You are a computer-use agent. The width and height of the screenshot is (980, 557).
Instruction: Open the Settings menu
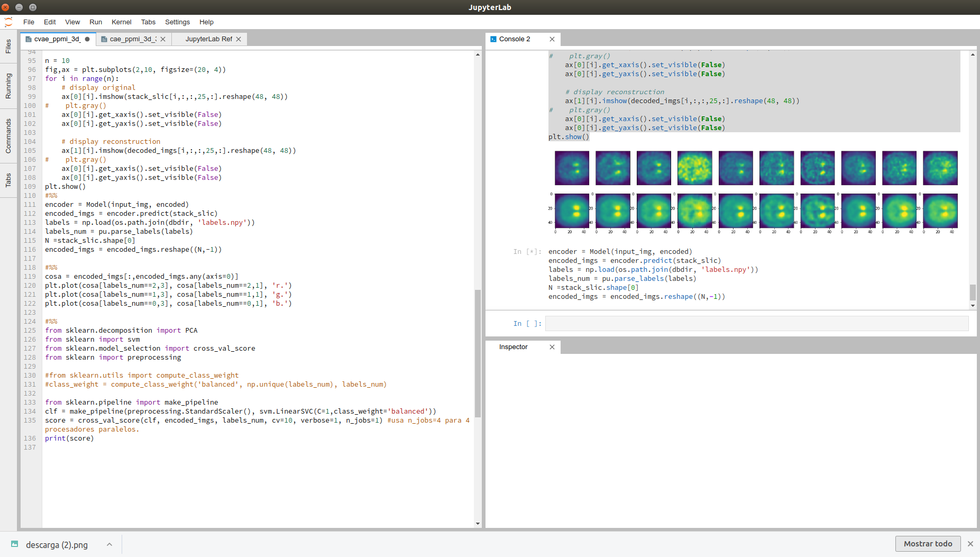(x=177, y=22)
